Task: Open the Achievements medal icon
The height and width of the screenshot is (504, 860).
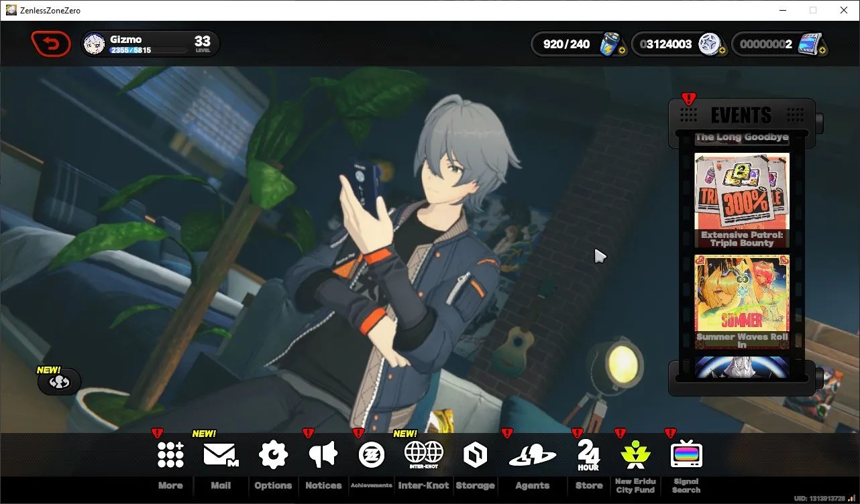Action: [x=371, y=455]
